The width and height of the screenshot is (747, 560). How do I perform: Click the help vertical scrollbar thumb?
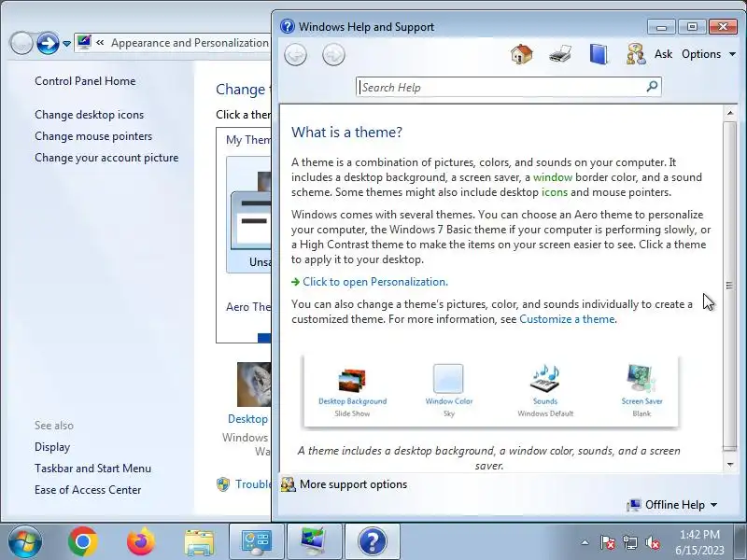[730, 286]
